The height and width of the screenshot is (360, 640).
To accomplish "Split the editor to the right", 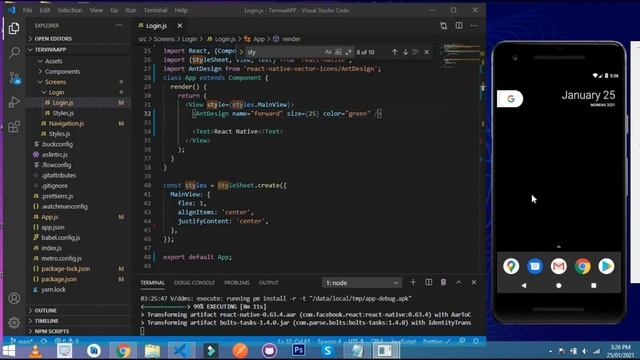I will (459, 26).
